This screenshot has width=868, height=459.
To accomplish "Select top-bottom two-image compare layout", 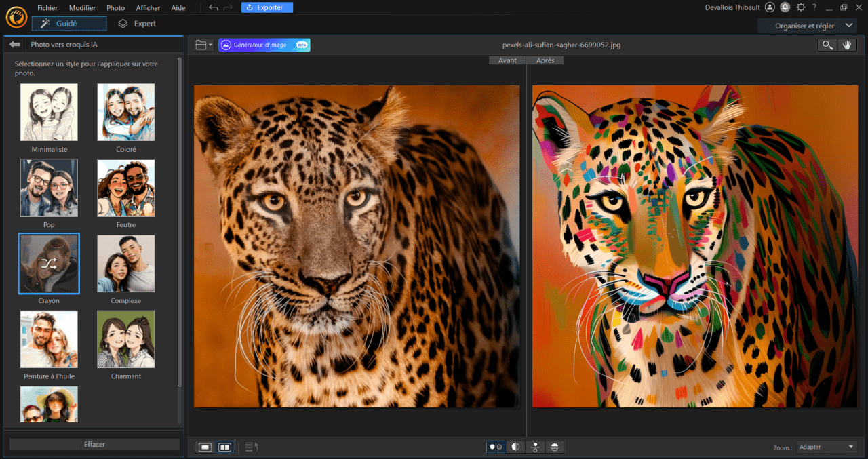I will 535,447.
